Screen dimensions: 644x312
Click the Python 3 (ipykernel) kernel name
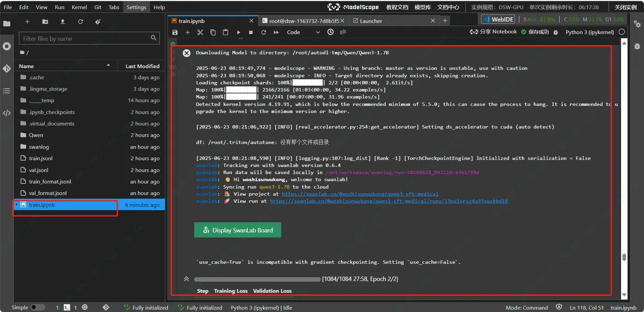589,32
